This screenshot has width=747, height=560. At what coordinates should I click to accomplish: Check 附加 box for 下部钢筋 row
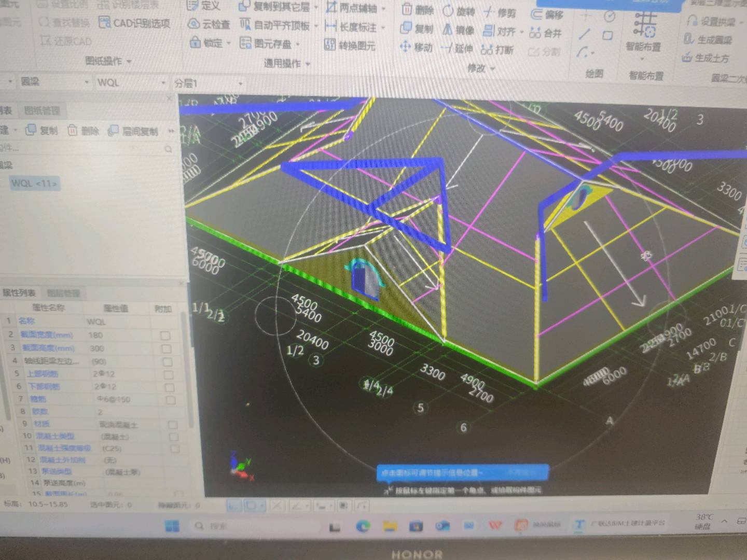(x=170, y=388)
